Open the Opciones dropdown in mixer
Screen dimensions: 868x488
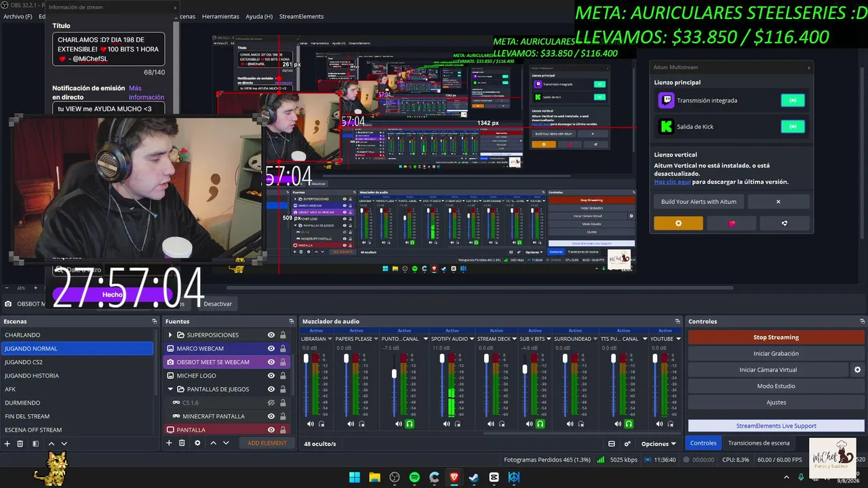[658, 444]
